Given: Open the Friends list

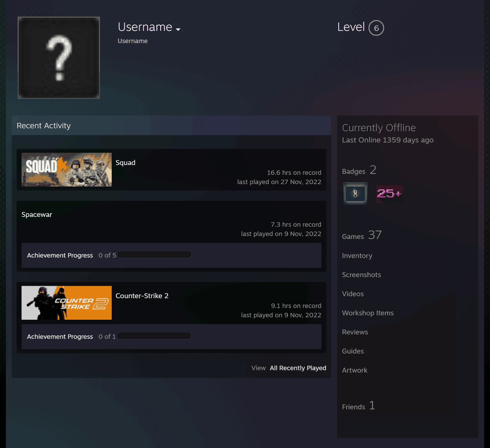Looking at the screenshot, I should click(358, 406).
